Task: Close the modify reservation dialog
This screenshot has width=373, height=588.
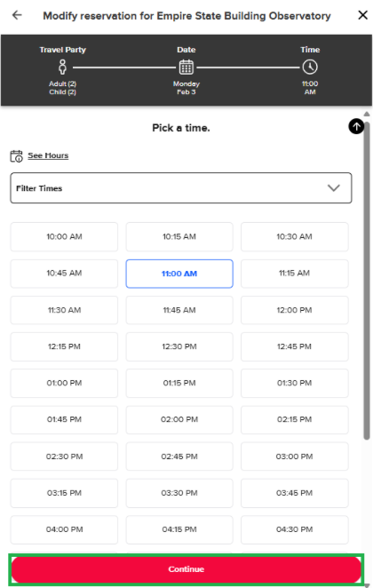Action: click(x=362, y=15)
